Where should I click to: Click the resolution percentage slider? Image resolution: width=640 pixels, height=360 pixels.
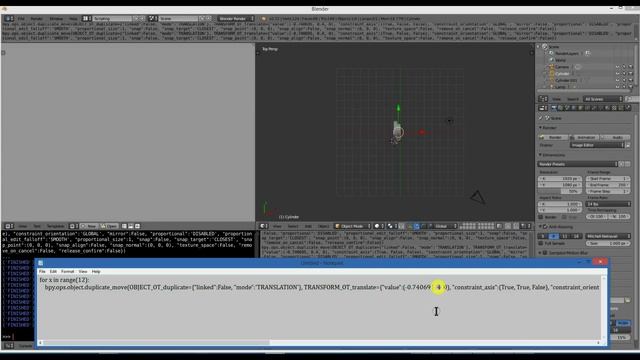pyautogui.click(x=560, y=191)
